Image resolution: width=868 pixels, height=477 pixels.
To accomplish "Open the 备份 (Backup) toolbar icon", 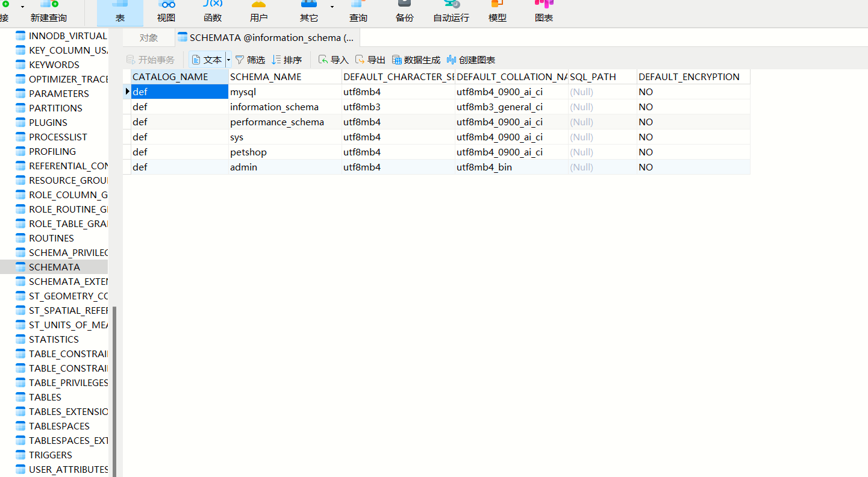I will (x=405, y=11).
